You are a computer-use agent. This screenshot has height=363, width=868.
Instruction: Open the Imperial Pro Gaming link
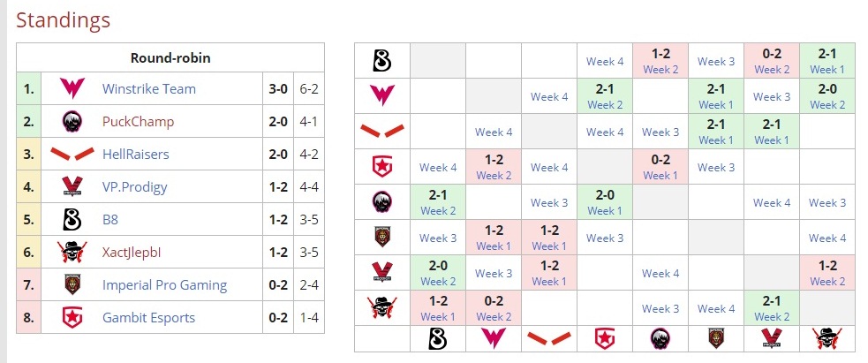[164, 285]
